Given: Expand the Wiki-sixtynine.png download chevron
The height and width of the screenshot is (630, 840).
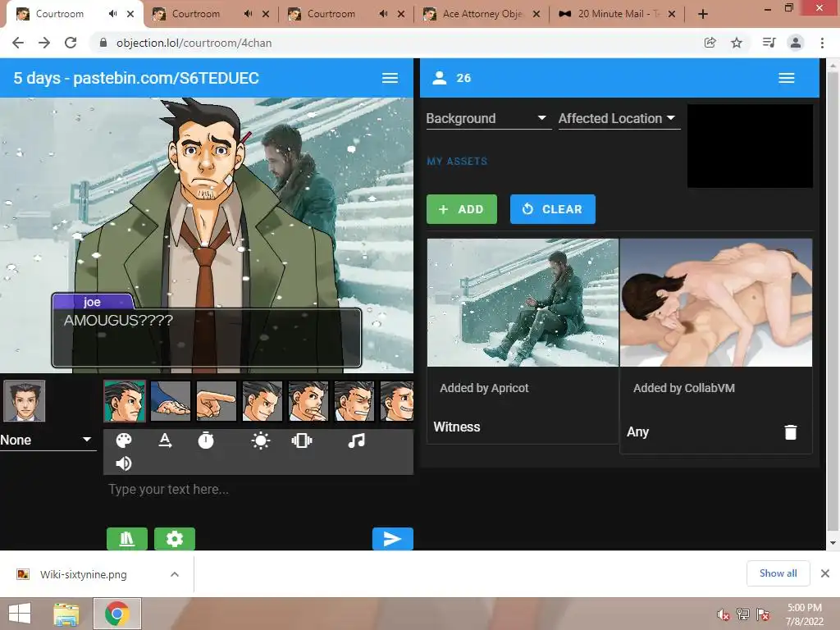Looking at the screenshot, I should tap(175, 574).
